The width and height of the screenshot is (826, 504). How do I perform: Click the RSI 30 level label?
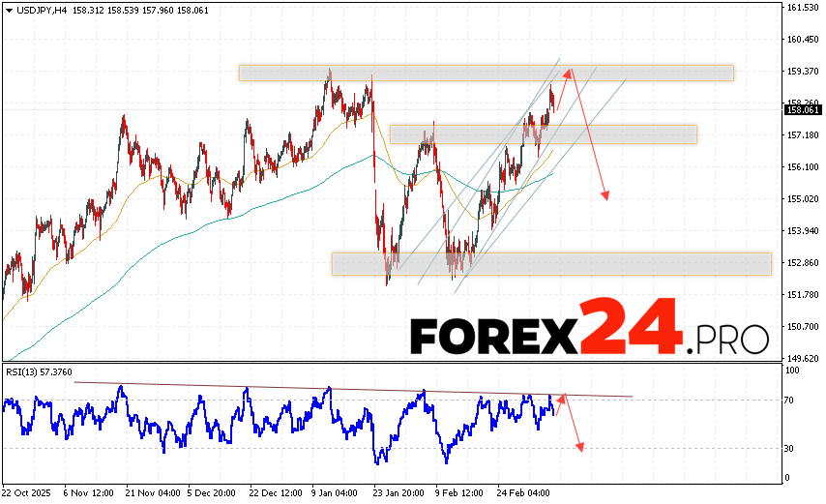(790, 448)
